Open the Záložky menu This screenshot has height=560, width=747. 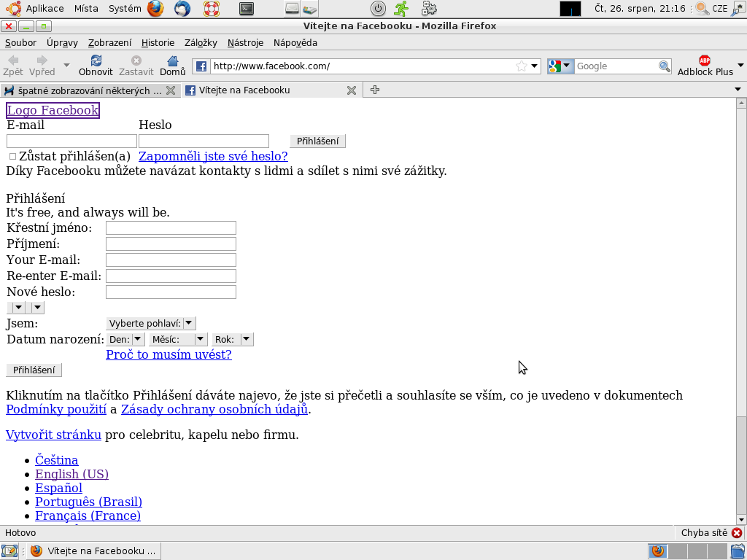click(x=201, y=43)
